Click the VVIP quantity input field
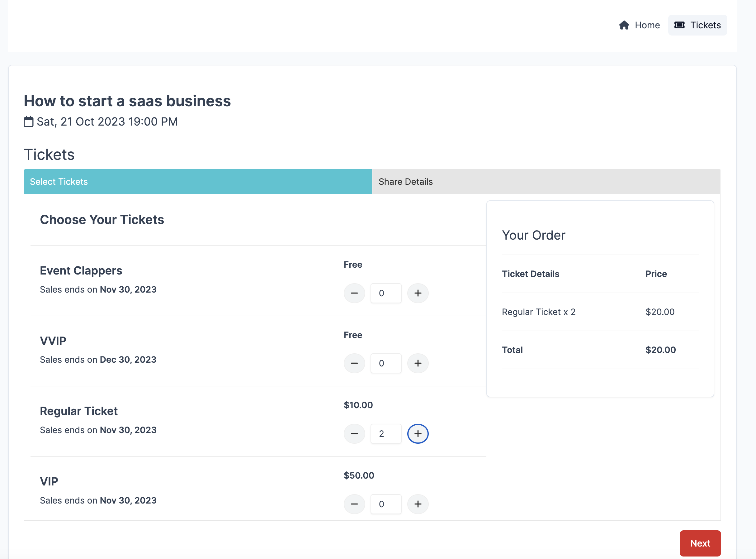756x559 pixels. 386,363
